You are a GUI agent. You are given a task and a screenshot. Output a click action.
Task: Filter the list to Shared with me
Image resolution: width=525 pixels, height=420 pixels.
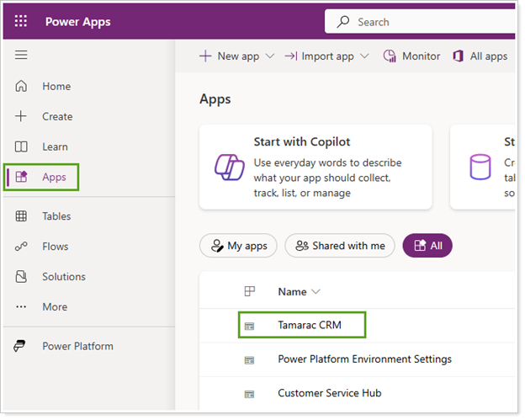[x=339, y=246]
